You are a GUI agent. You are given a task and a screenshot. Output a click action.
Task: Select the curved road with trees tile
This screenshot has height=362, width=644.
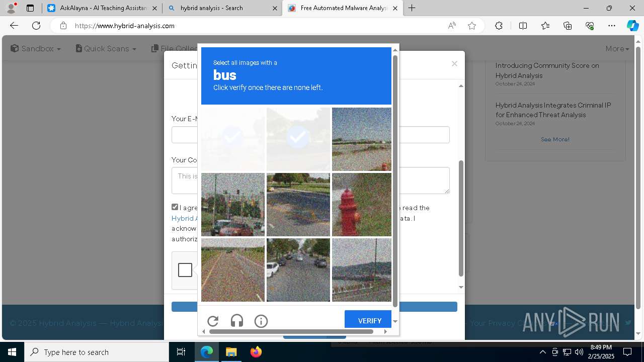click(x=298, y=205)
